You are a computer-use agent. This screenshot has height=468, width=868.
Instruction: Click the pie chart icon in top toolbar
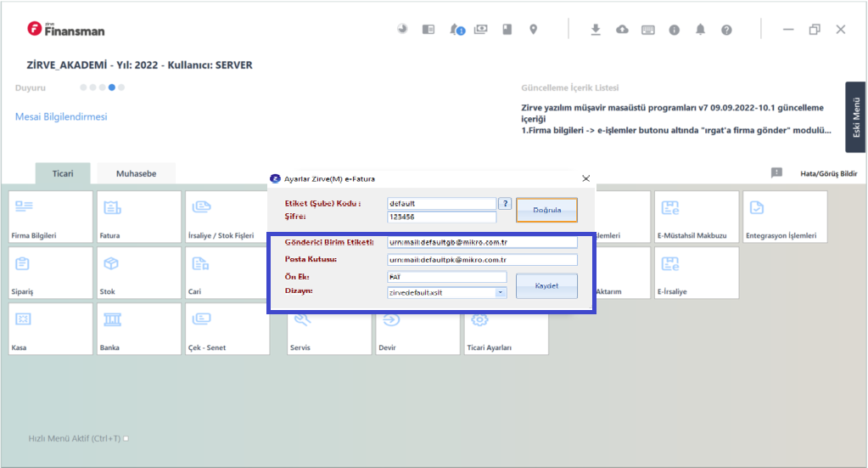tap(402, 29)
